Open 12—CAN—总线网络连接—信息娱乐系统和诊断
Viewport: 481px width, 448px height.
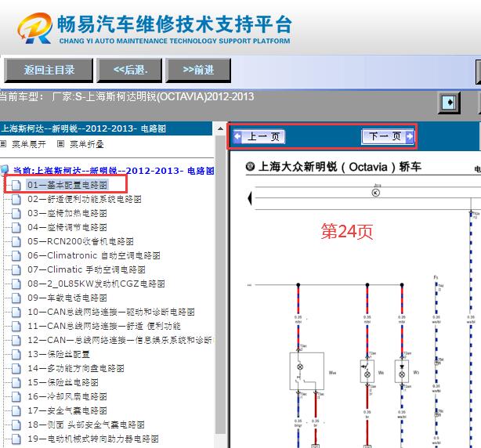pyautogui.click(x=120, y=340)
